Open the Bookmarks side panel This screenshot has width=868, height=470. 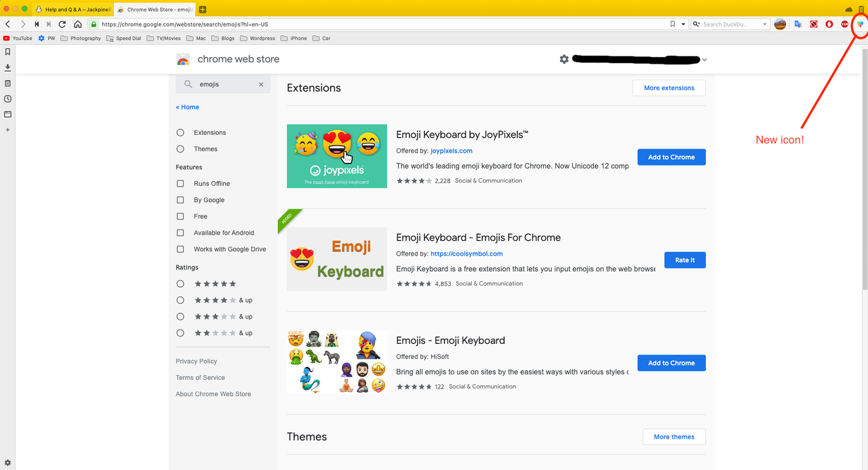click(x=7, y=52)
